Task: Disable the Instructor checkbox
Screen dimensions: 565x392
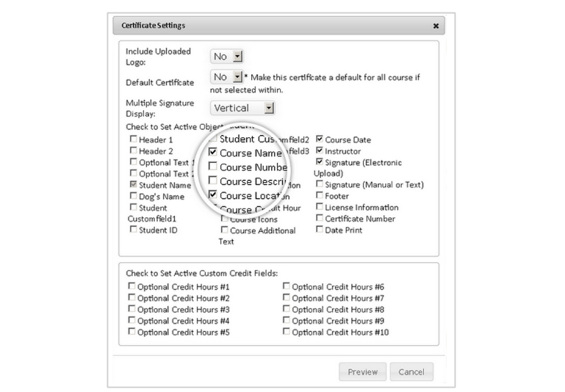Action: [320, 150]
